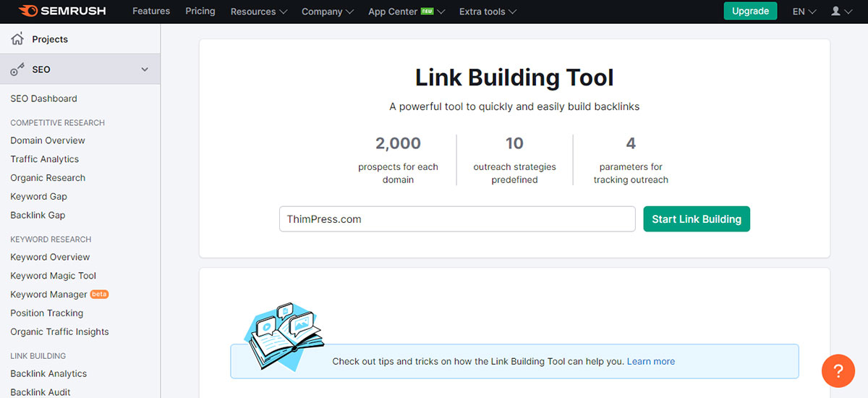
Task: Open Position Tracking
Action: 47,313
